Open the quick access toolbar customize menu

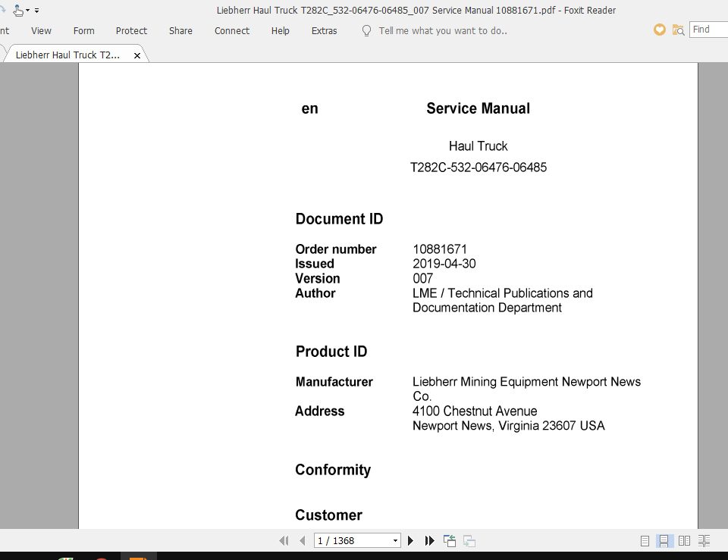pos(36,10)
